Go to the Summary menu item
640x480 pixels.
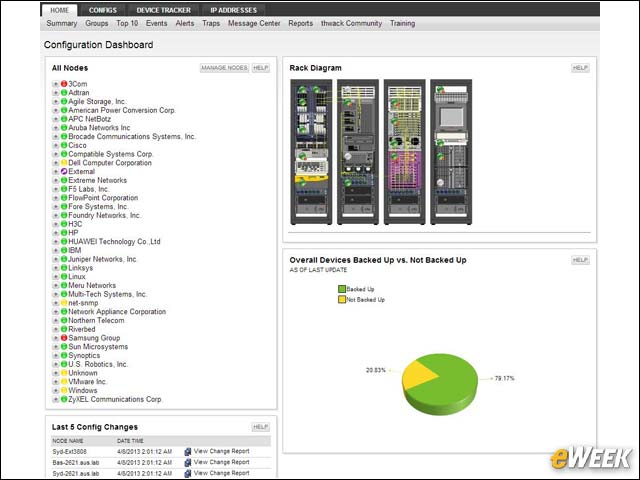(x=62, y=23)
